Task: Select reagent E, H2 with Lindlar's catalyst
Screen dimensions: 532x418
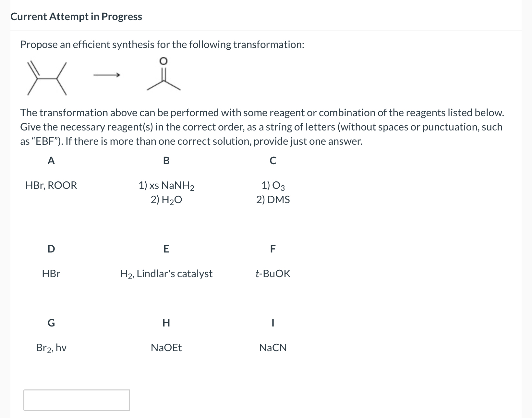Action: click(166, 274)
